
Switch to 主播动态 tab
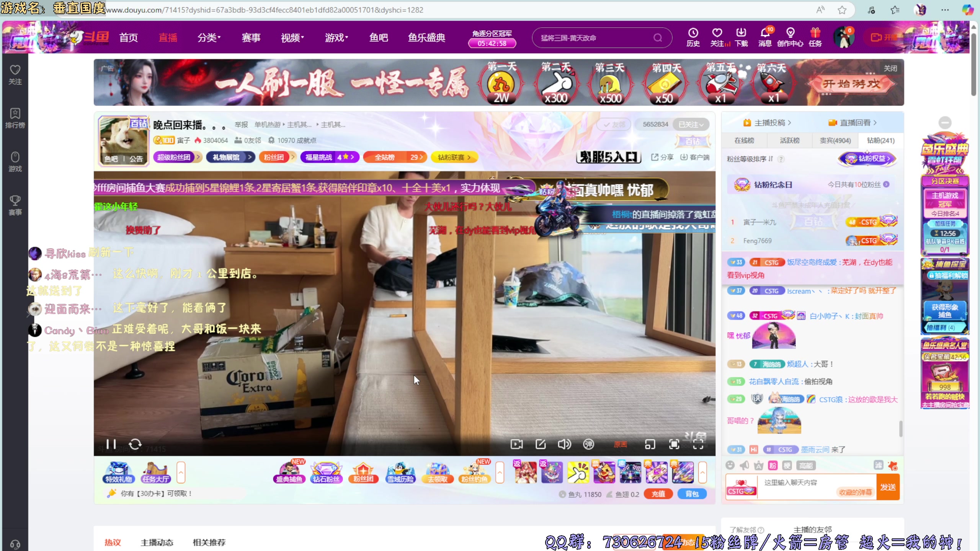point(157,542)
